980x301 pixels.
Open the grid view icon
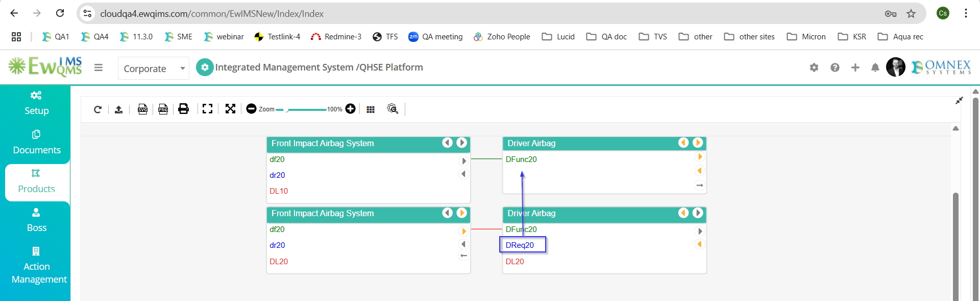tap(371, 109)
